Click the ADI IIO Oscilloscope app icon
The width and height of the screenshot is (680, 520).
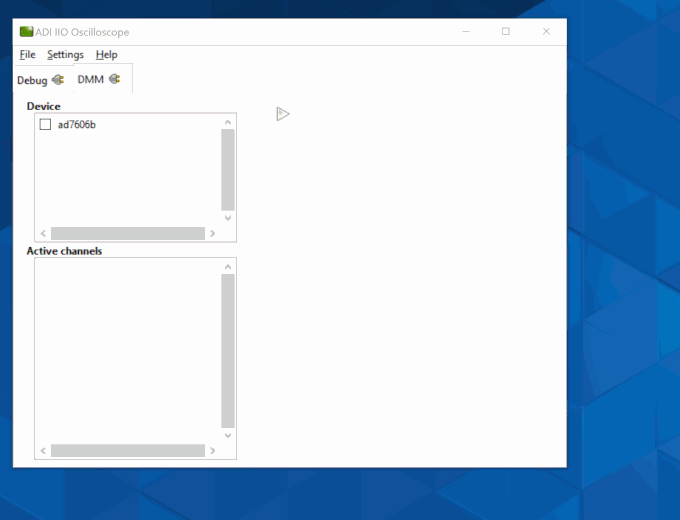point(26,32)
